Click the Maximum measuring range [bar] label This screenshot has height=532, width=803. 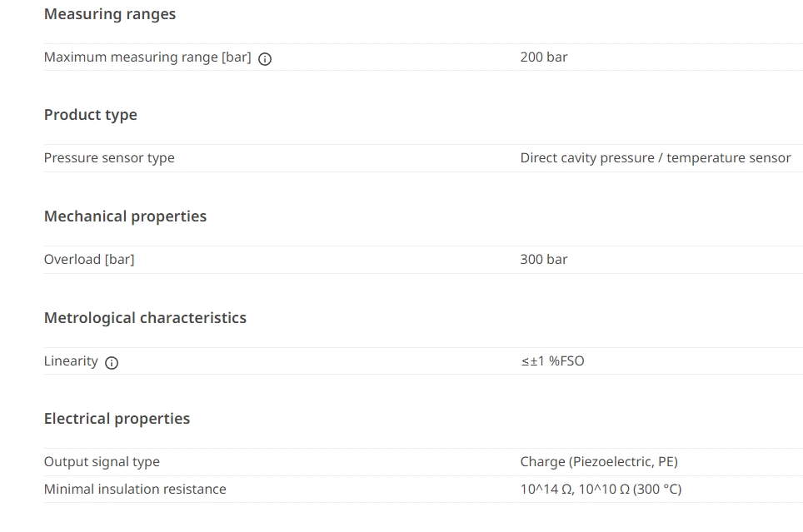[147, 57]
